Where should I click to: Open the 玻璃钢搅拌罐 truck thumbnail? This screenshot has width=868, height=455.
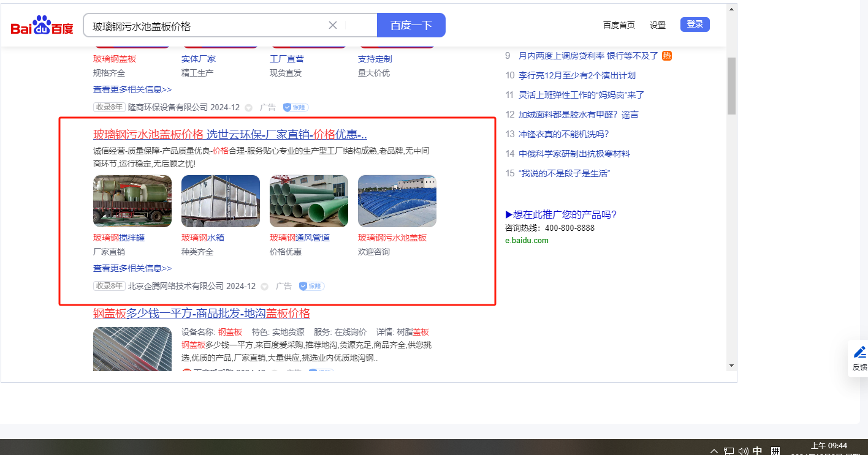132,201
